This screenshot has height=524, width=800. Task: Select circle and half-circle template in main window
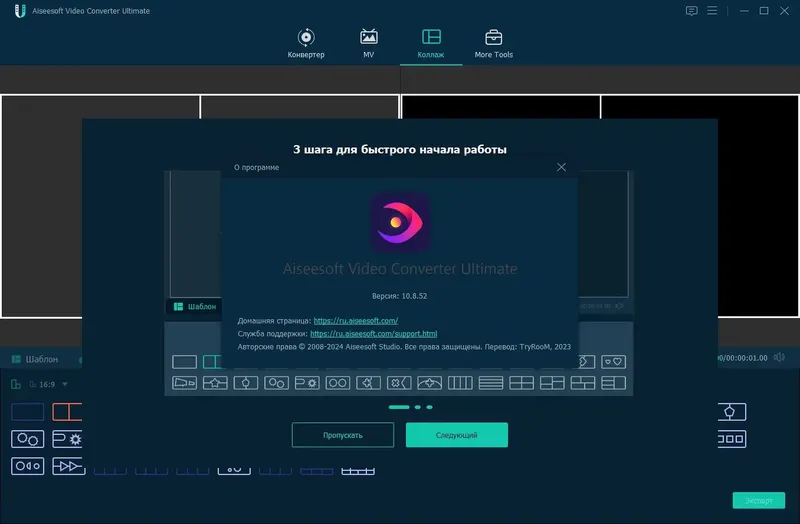click(28, 466)
